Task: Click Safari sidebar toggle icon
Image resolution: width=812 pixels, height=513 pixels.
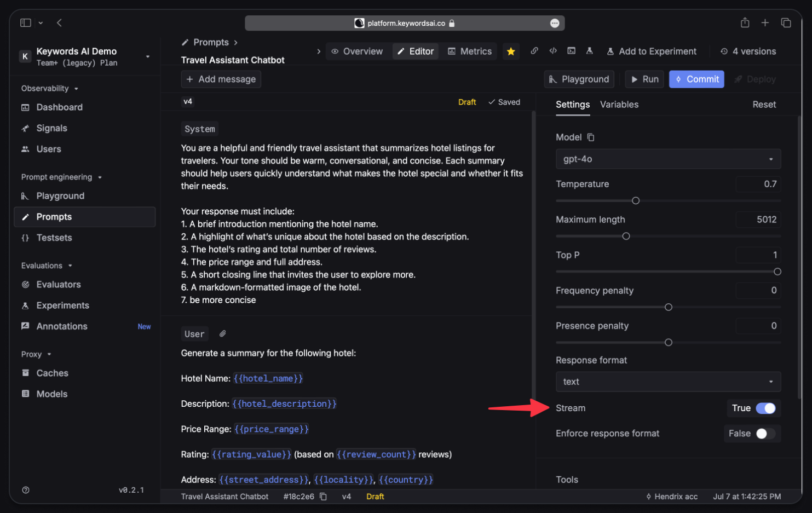Action: click(x=26, y=22)
